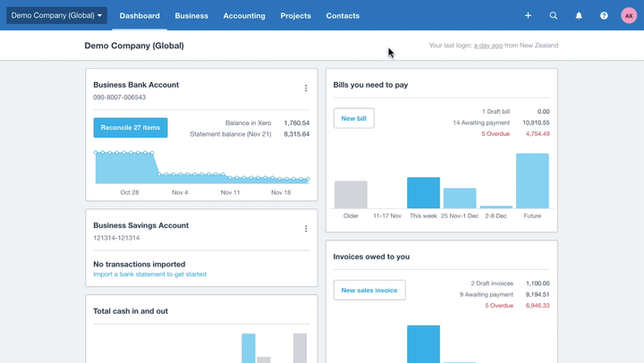Open Business Savings Account options menu
This screenshot has width=644, height=363.
point(306,229)
